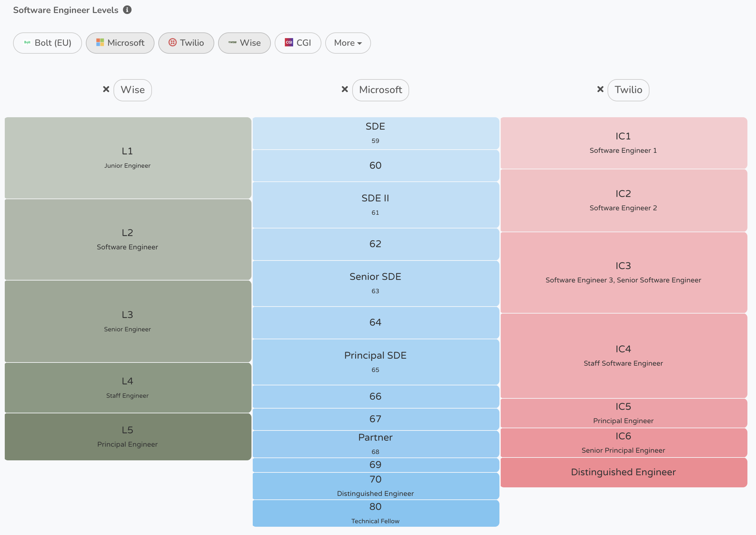The image size is (756, 535).
Task: Select Twilio IC5 Principal Engineer block
Action: click(624, 413)
